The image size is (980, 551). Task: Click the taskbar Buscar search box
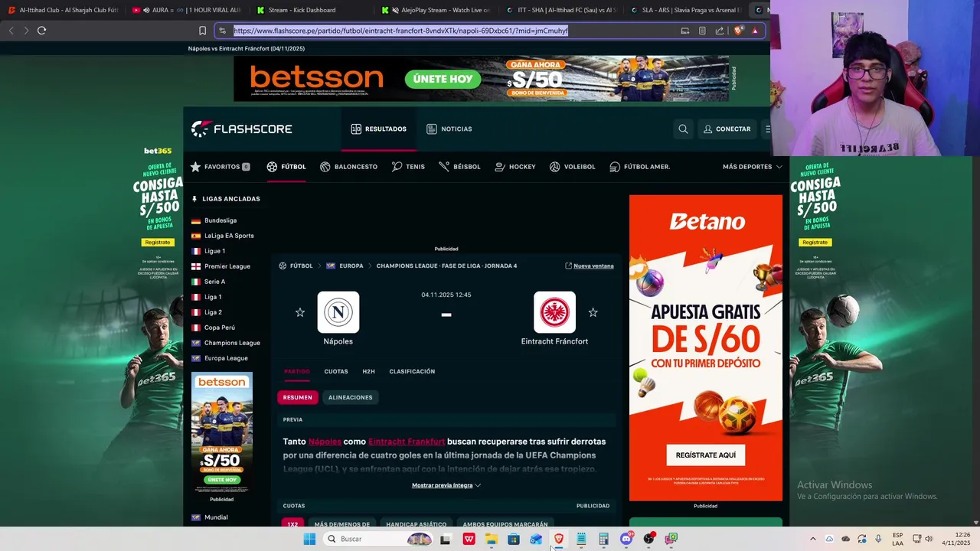point(378,539)
